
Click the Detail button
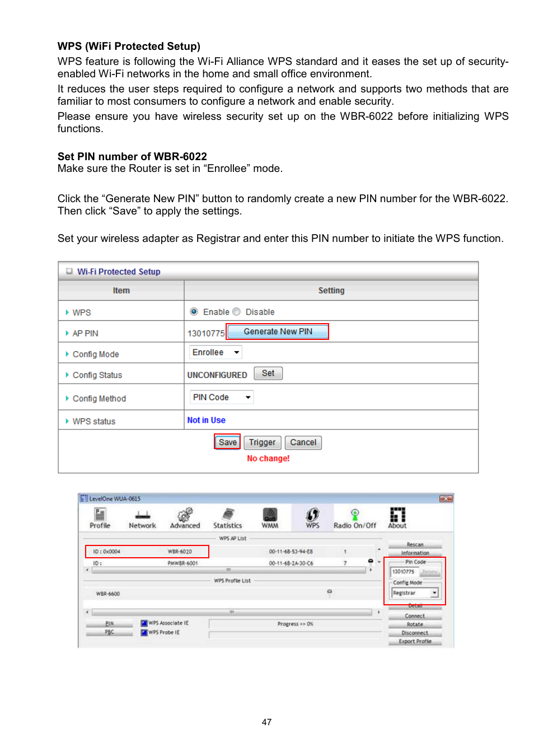point(415,606)
